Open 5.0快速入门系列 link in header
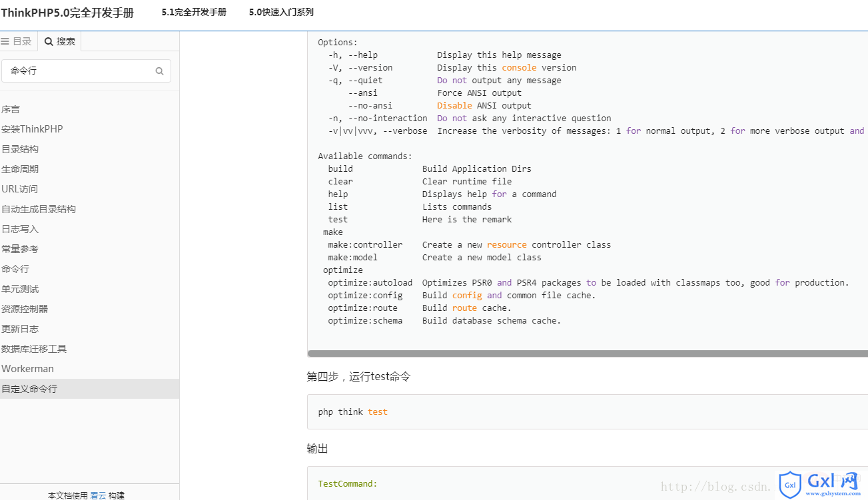 (x=281, y=12)
